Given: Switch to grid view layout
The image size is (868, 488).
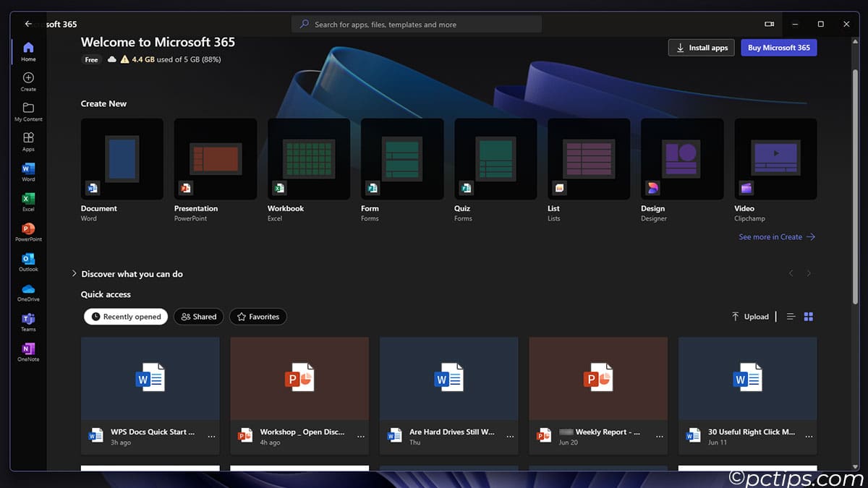Looking at the screenshot, I should [x=809, y=317].
